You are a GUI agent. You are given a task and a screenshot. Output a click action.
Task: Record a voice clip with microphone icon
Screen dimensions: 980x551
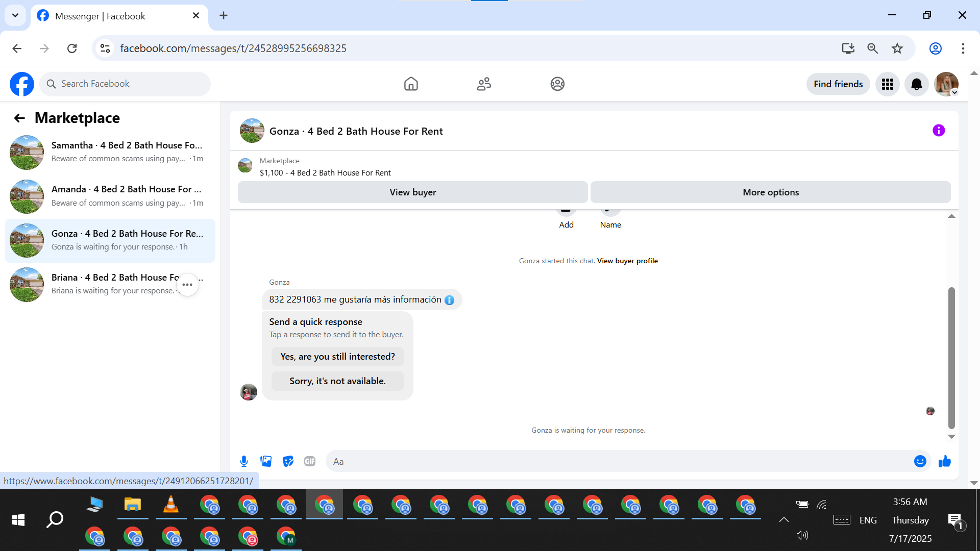[x=244, y=461]
